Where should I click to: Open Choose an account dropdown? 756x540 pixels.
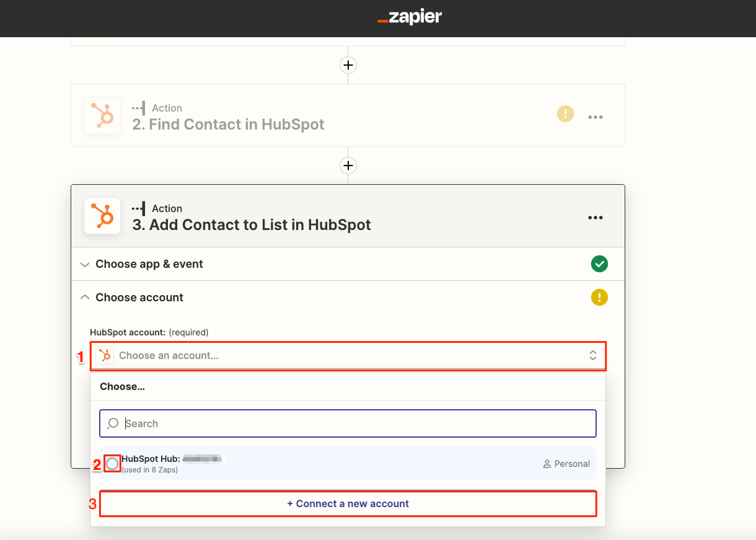(348, 355)
